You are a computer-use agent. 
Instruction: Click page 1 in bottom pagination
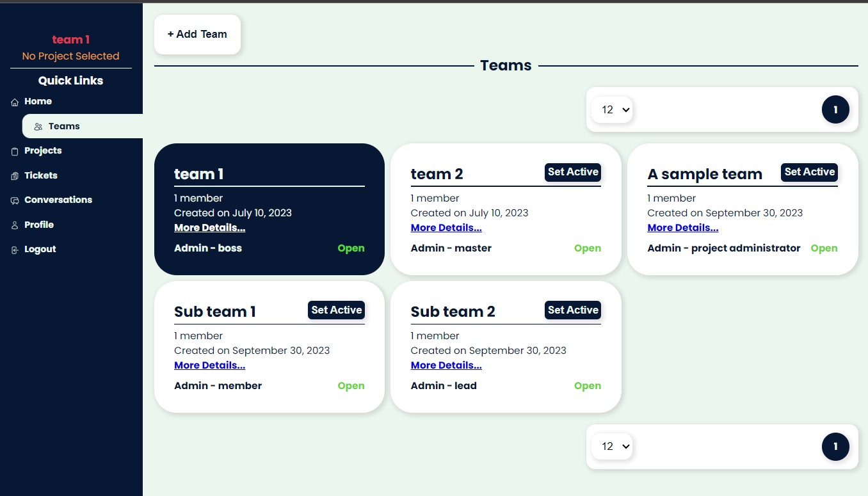pos(835,446)
